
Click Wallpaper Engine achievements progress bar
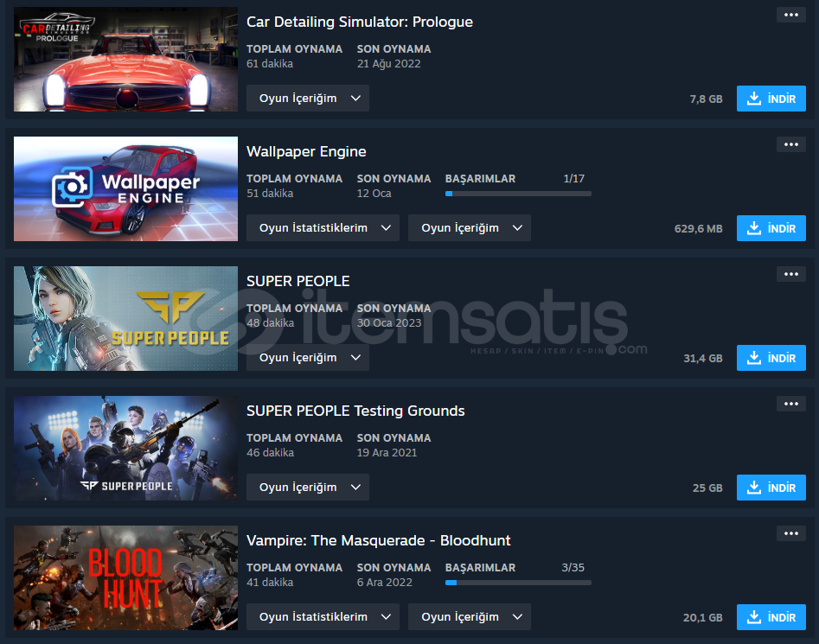click(x=518, y=194)
